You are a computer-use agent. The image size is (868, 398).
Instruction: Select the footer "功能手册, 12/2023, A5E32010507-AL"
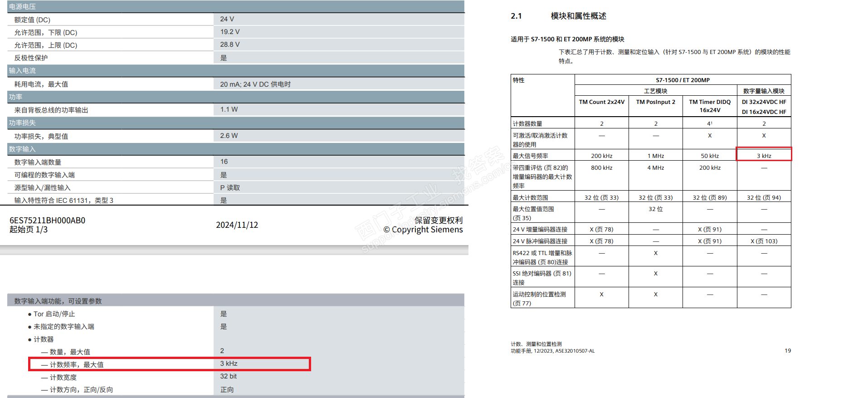pyautogui.click(x=552, y=351)
